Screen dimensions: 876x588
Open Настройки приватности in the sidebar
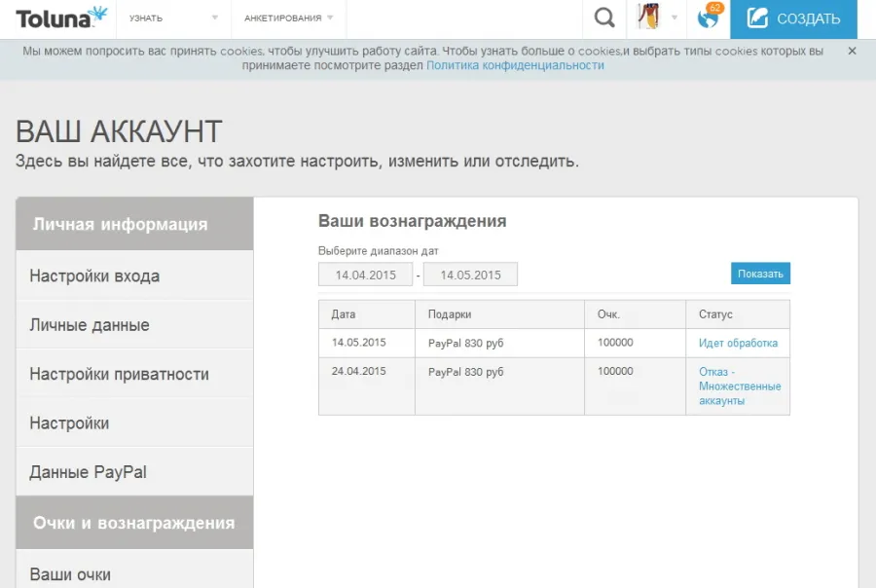[134, 374]
